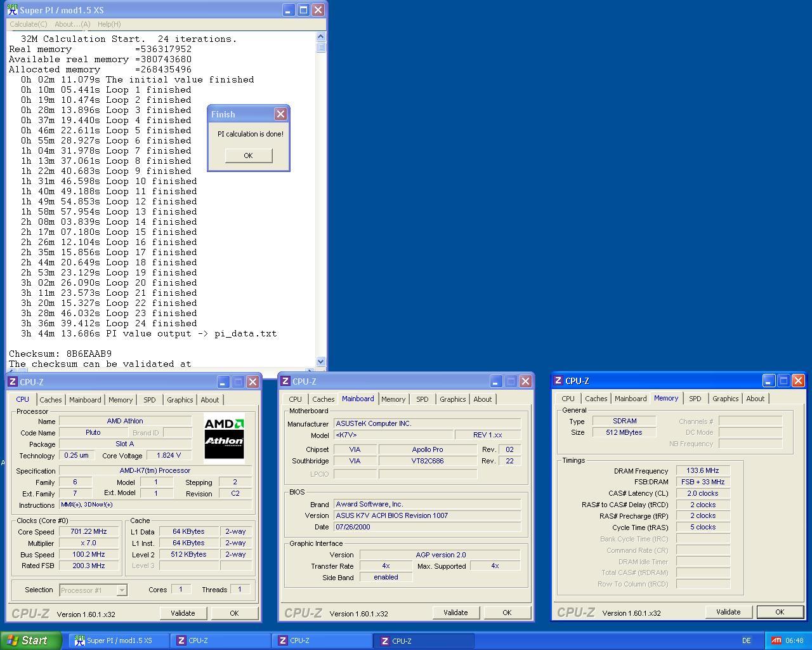The width and height of the screenshot is (812, 650).
Task: Open the About...(A) menu in Super PI
Action: click(x=72, y=24)
